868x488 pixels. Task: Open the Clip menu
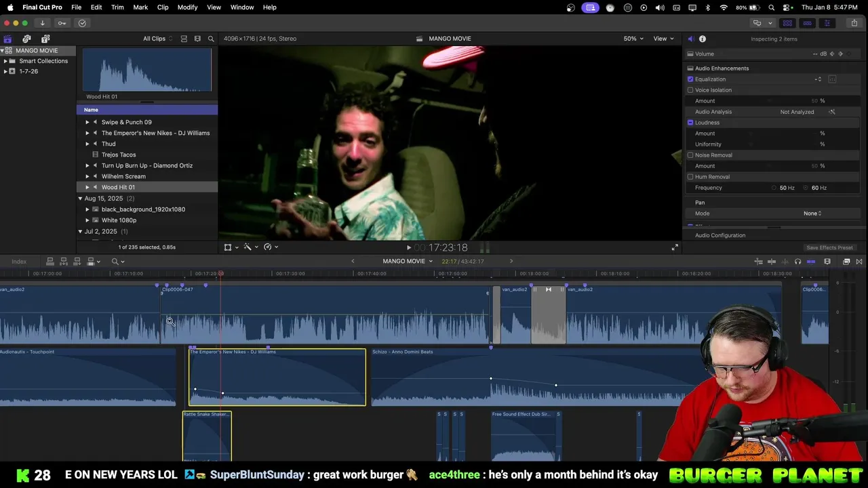[163, 7]
